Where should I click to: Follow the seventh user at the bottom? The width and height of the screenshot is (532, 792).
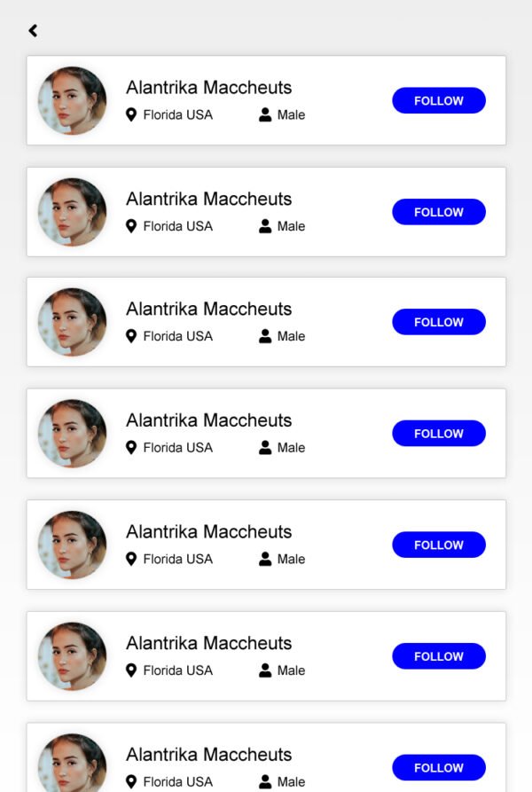pyautogui.click(x=439, y=767)
